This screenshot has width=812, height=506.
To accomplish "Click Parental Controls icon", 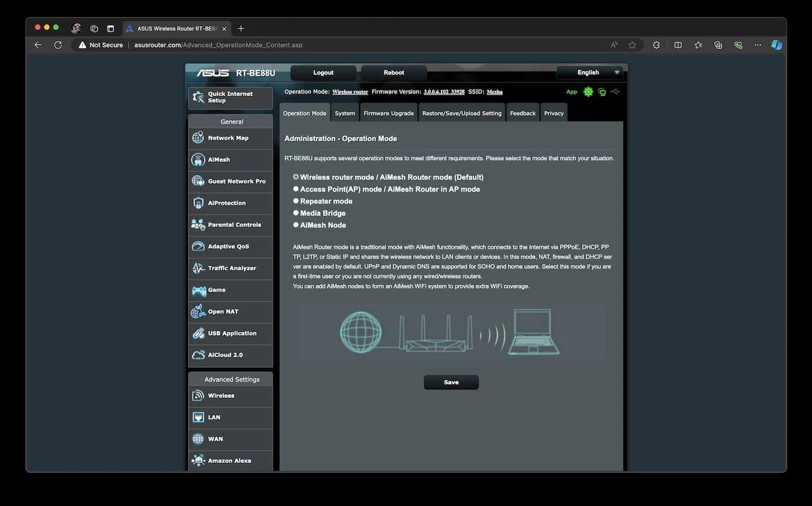I will tap(198, 224).
